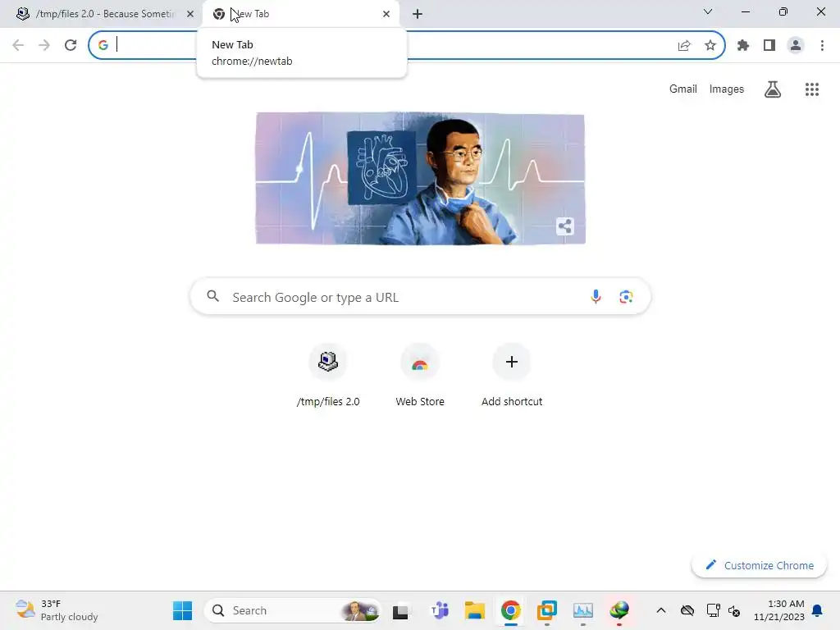The height and width of the screenshot is (630, 840).
Task: Open the Extensions puzzle menu
Action: pyautogui.click(x=743, y=46)
